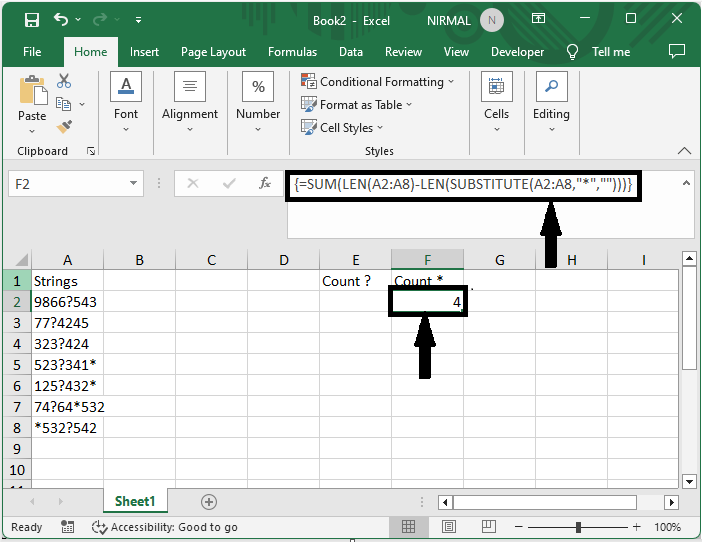
Task: Select cell with 74?64*532
Action: click(68, 407)
